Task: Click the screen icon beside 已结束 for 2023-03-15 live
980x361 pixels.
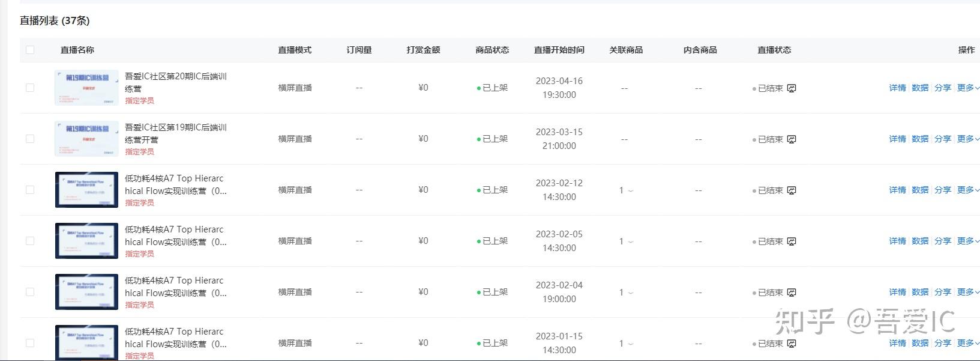Action: [x=792, y=139]
